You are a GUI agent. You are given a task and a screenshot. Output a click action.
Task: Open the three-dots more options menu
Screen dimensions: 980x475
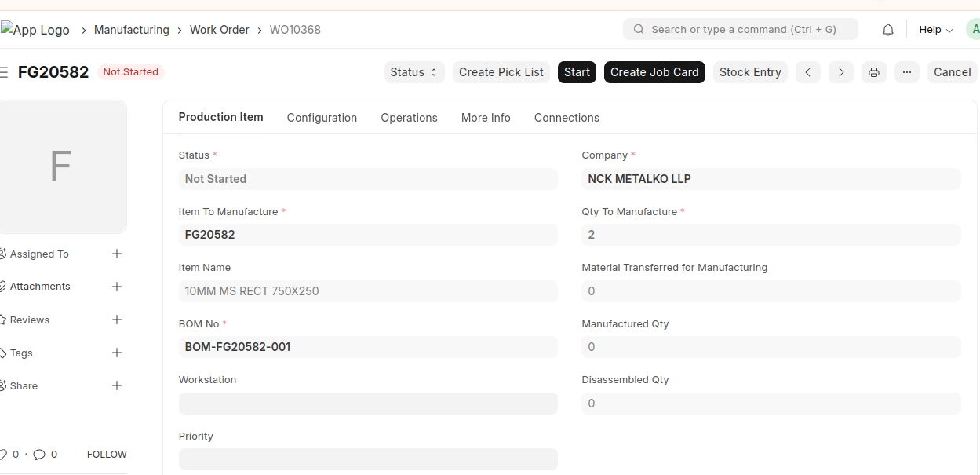click(x=906, y=72)
